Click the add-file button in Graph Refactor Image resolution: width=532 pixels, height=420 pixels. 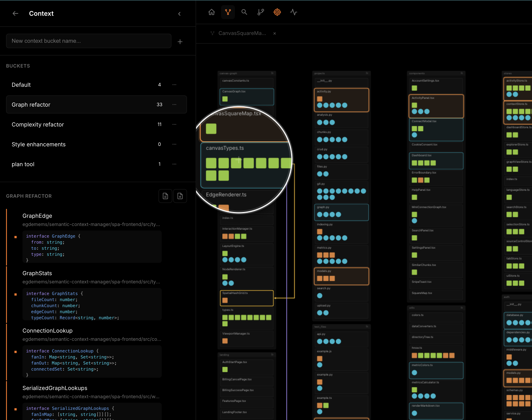tap(180, 196)
